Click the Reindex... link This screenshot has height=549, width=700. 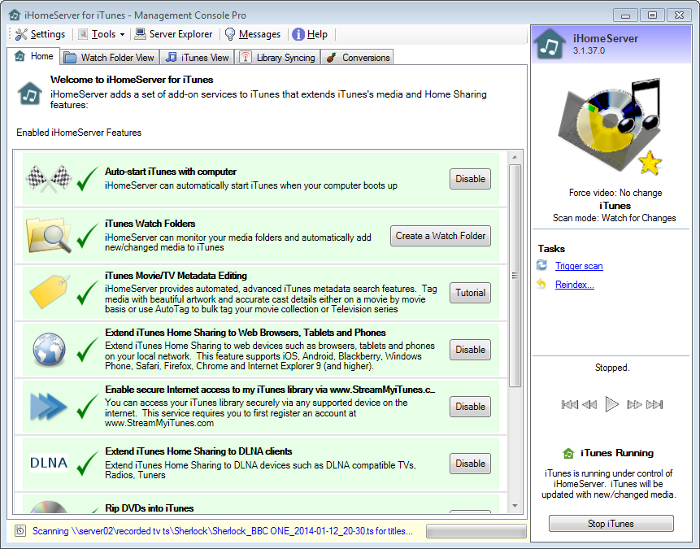pos(575,285)
